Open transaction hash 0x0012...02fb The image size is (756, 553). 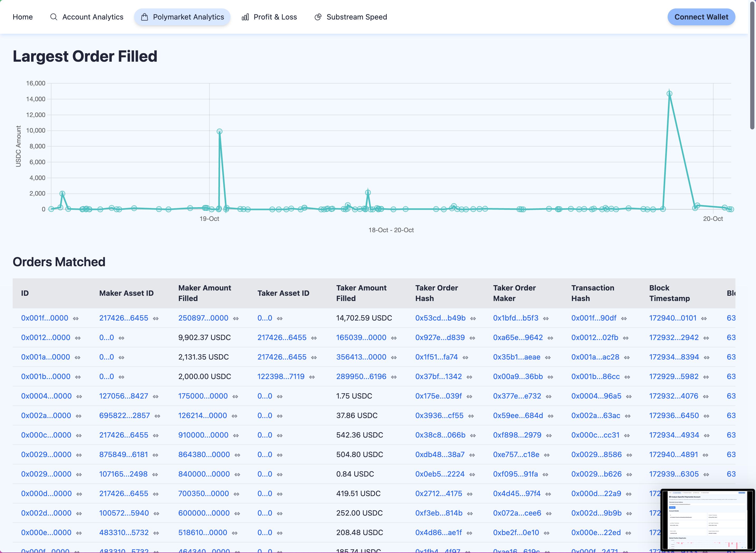point(595,337)
